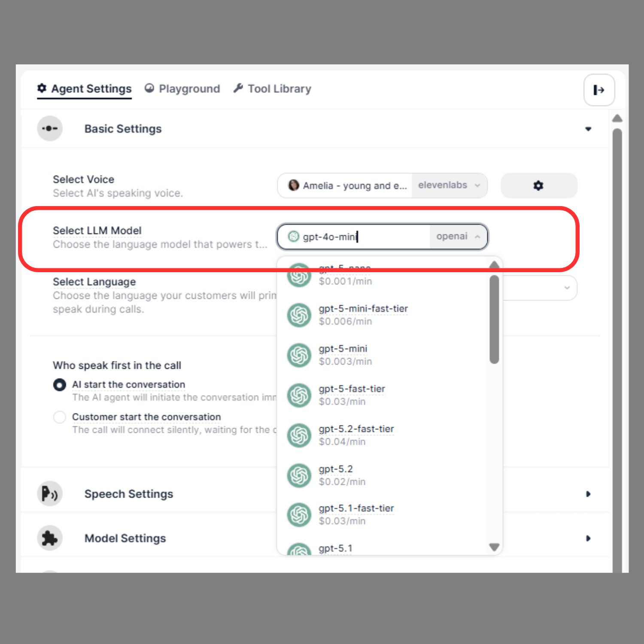Open voice settings gear button

[539, 185]
